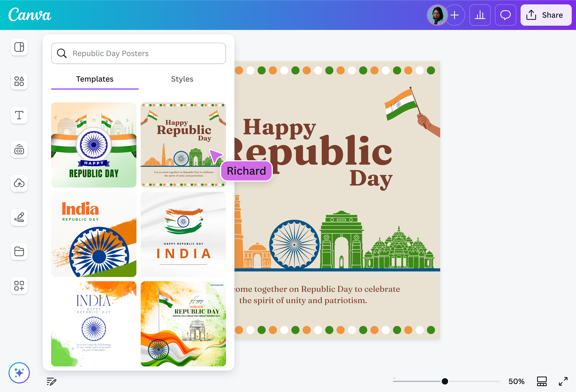This screenshot has width=576, height=392.
Task: Open the Text panel
Action: coord(19,115)
